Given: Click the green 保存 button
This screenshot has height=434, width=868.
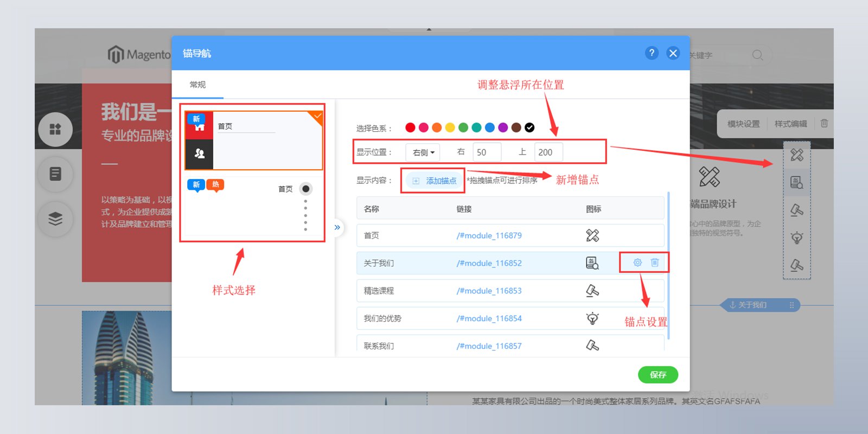Looking at the screenshot, I should pyautogui.click(x=658, y=375).
